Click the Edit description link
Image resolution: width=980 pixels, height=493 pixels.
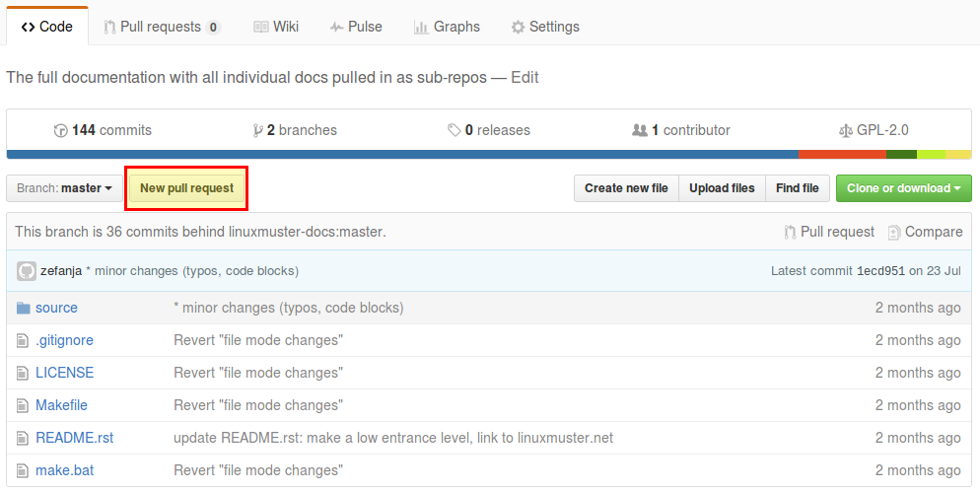click(525, 78)
